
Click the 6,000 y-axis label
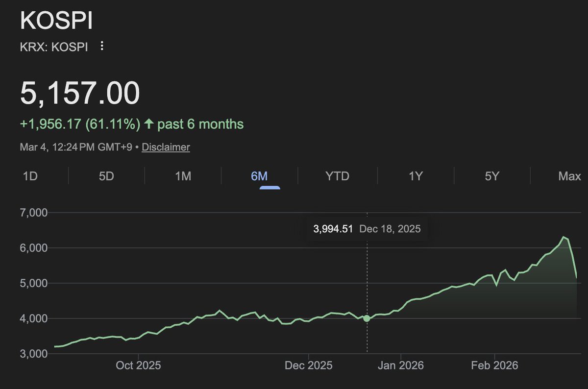[x=34, y=248]
